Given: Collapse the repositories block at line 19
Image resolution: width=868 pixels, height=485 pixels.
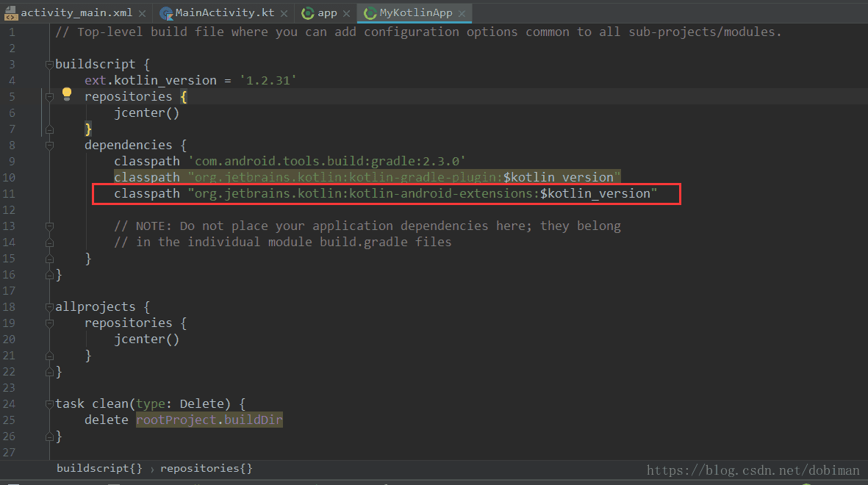Looking at the screenshot, I should tap(49, 323).
